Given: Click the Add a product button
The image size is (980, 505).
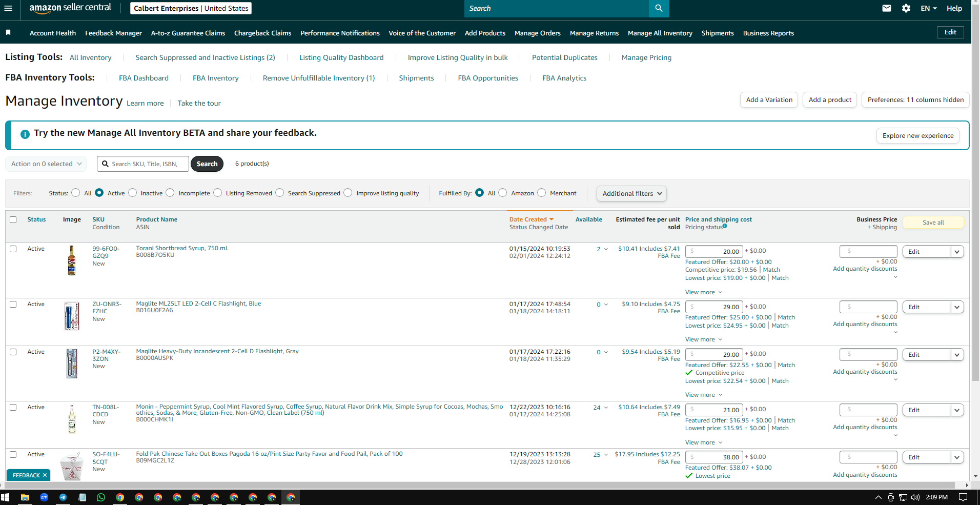Looking at the screenshot, I should click(830, 100).
